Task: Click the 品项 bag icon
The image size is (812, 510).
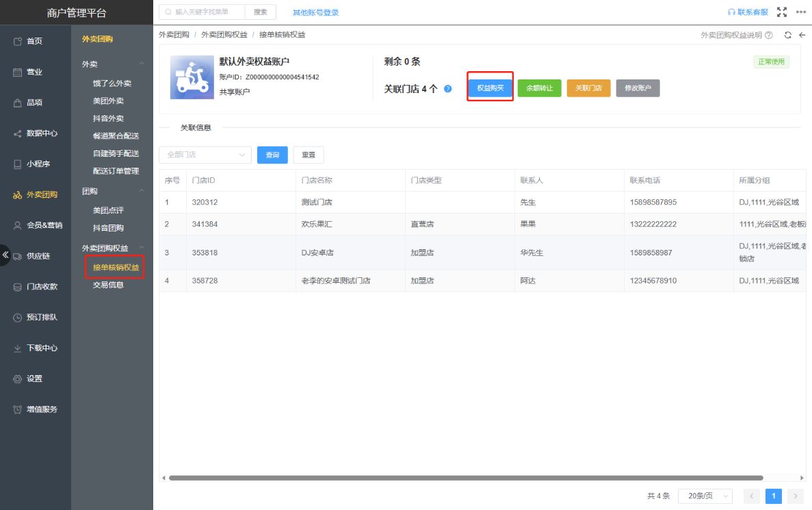Action: coord(17,103)
